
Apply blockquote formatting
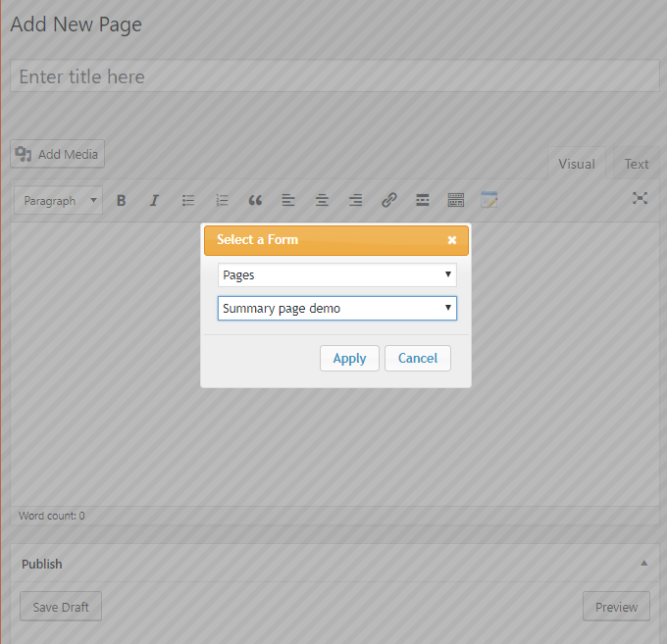[255, 200]
